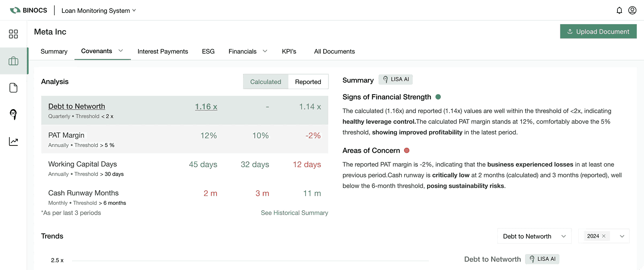Switch analysis to Reported view
Screen dimensions: 644x270
click(x=308, y=82)
